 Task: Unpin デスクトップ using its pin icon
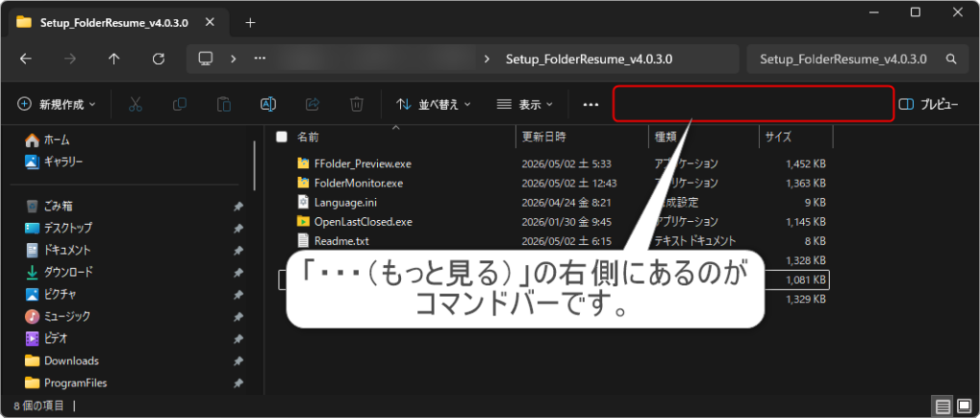pyautogui.click(x=238, y=228)
